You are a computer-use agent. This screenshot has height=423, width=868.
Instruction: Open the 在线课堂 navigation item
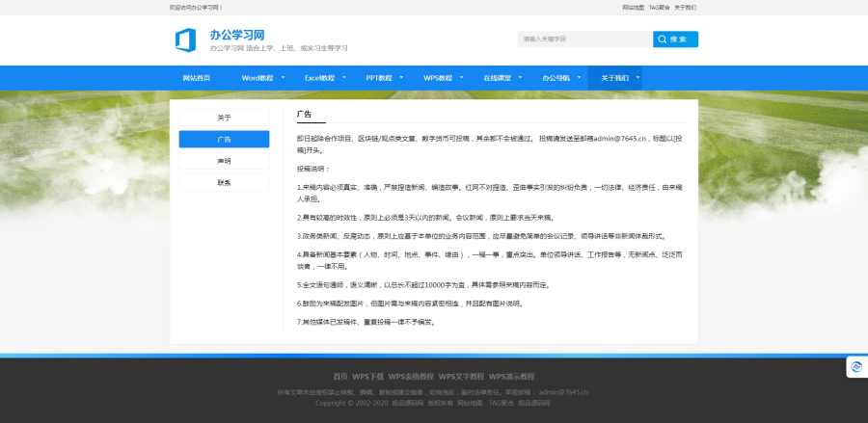click(498, 77)
